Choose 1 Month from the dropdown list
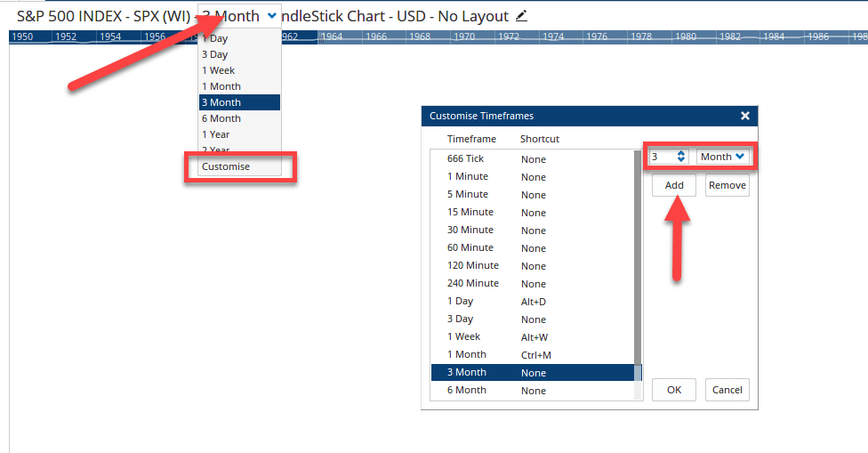Viewport: 868px width, 453px height. pyautogui.click(x=240, y=86)
